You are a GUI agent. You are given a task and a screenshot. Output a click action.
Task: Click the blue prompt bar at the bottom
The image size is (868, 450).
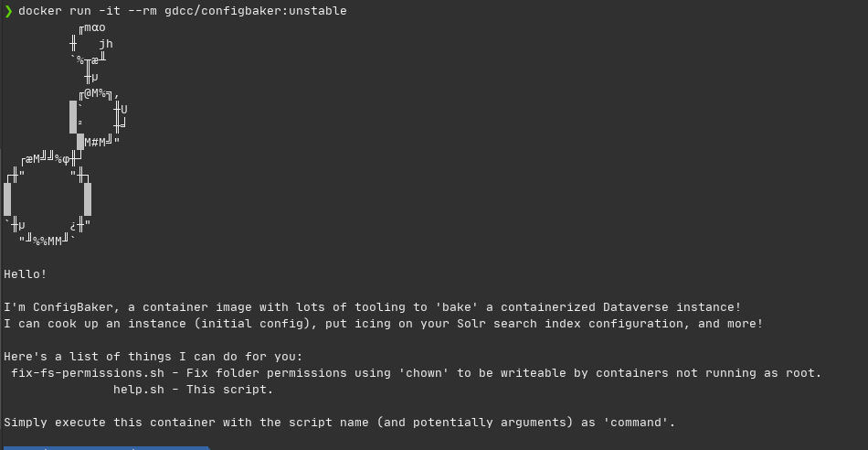click(x=105, y=447)
